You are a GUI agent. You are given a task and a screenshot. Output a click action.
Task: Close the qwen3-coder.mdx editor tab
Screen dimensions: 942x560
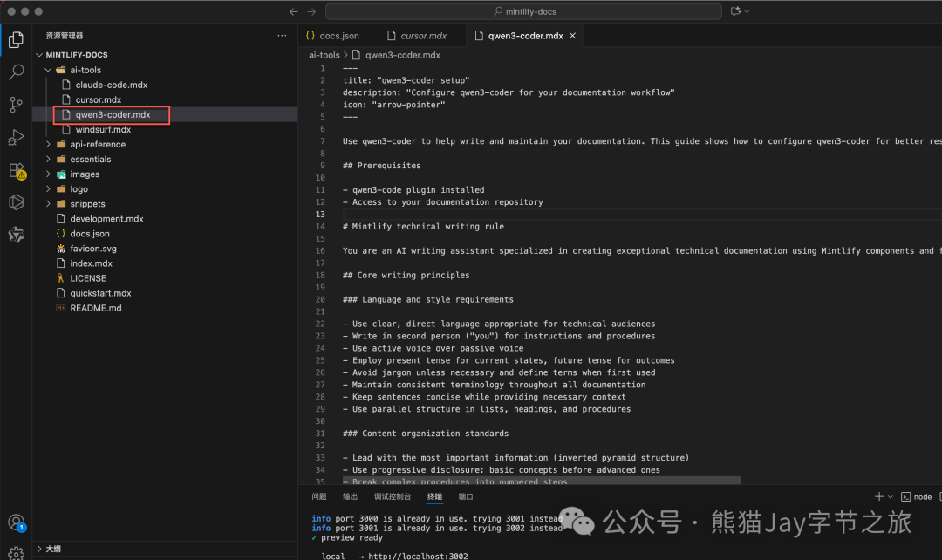pyautogui.click(x=572, y=36)
